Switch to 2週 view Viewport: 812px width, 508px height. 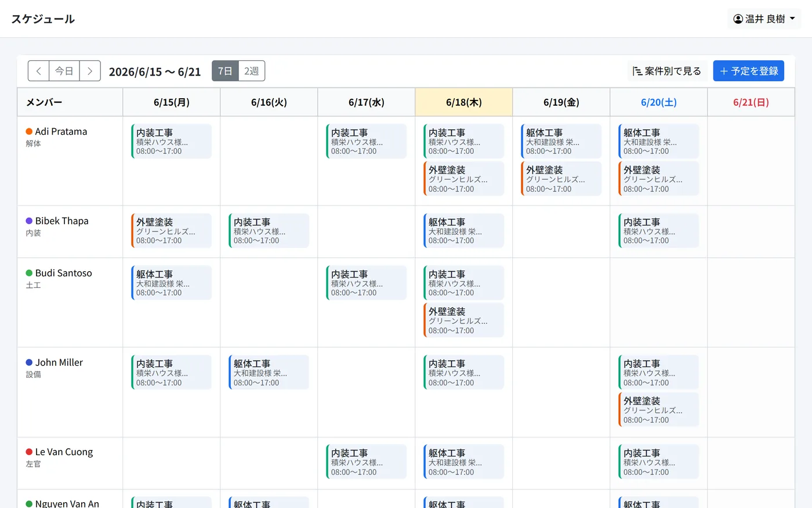click(252, 71)
